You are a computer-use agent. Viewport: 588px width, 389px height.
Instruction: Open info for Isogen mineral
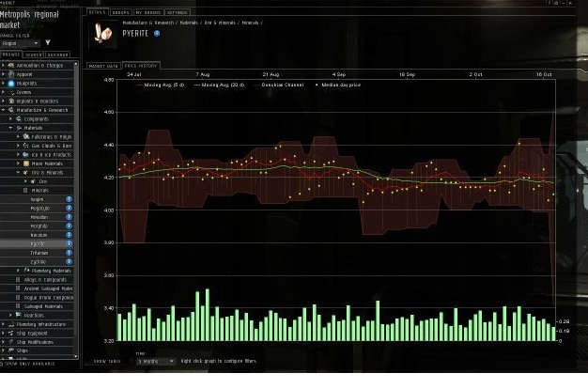tap(69, 199)
